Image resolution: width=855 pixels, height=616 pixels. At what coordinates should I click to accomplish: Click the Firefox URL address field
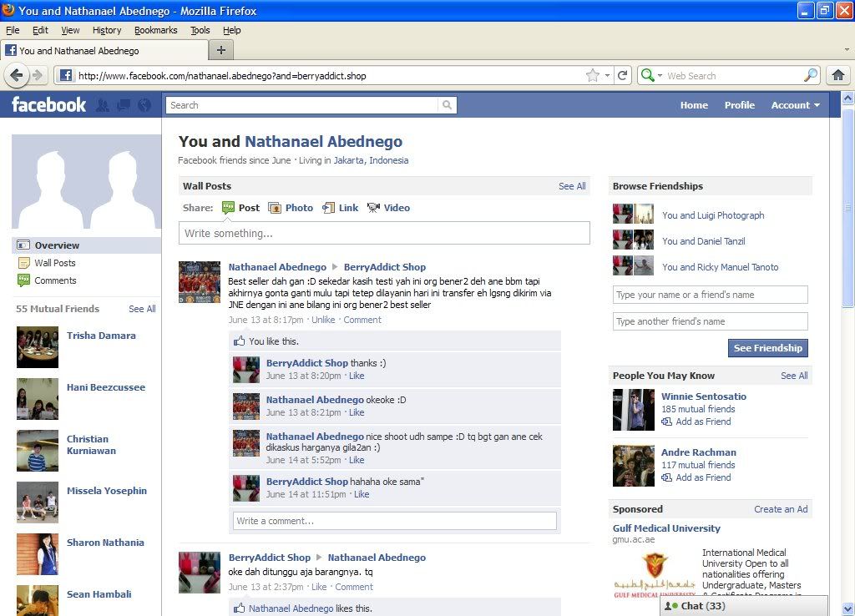click(x=329, y=75)
